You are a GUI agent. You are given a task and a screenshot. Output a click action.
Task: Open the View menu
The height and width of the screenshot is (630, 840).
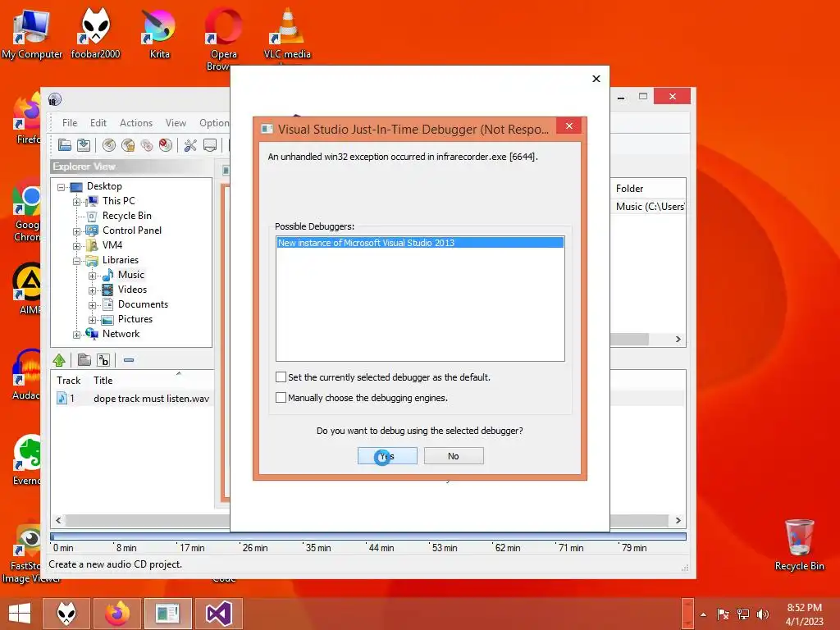(x=176, y=123)
